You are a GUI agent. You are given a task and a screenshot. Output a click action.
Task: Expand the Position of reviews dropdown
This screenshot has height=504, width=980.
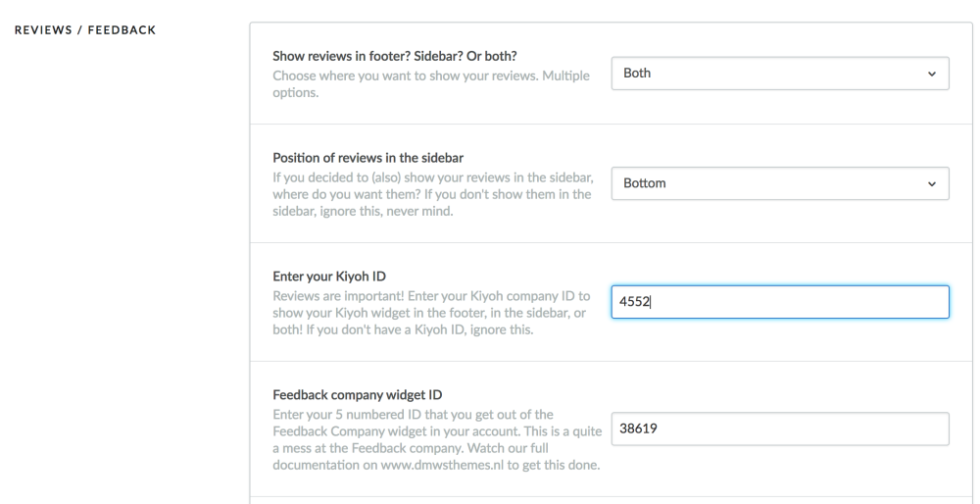[780, 183]
